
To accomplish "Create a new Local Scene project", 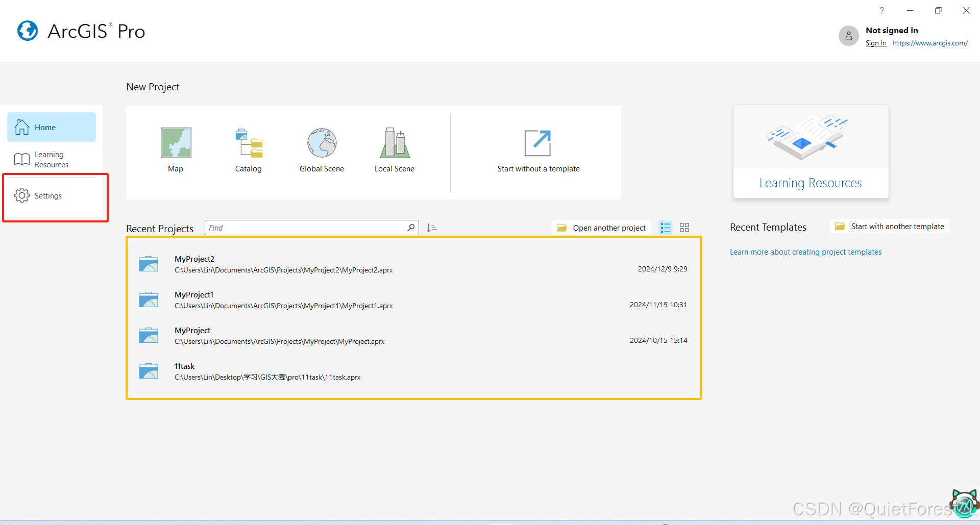I will click(x=395, y=150).
